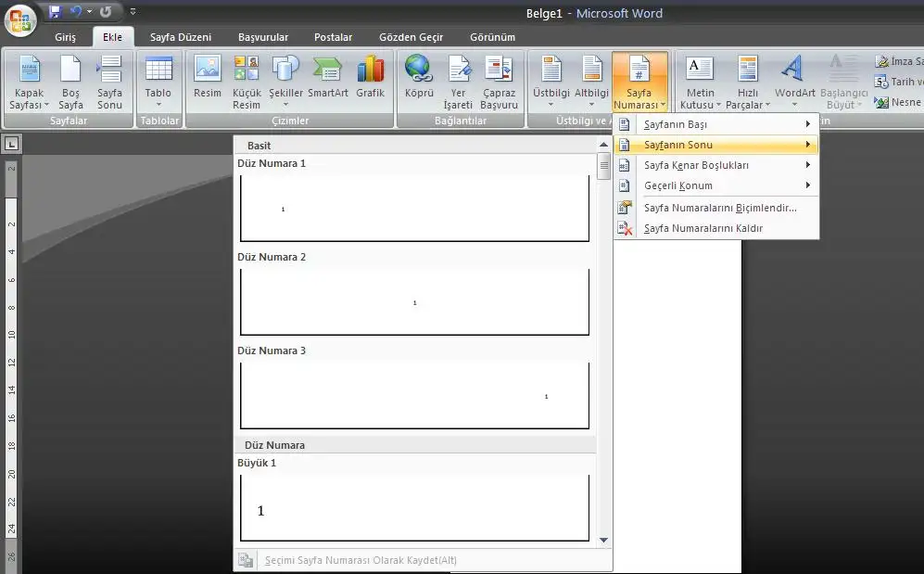This screenshot has width=924, height=574.
Task: Insert a chart with Grafik icon
Action: click(x=370, y=79)
